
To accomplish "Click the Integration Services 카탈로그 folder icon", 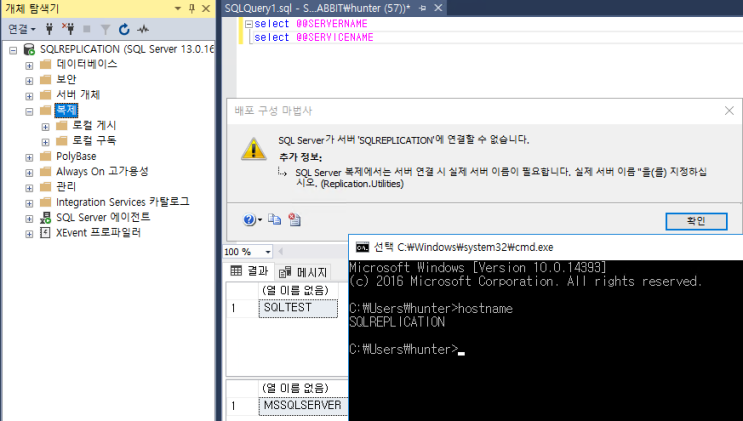I will click(x=45, y=202).
